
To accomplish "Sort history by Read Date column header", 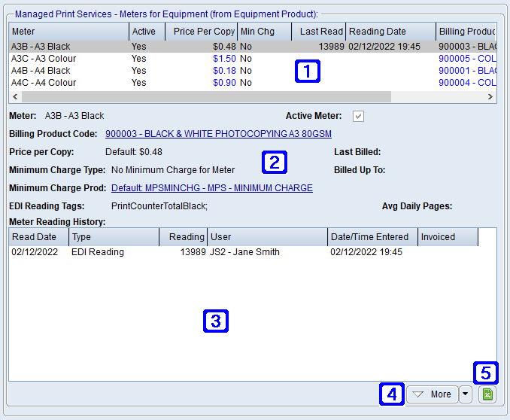I will tap(38, 237).
